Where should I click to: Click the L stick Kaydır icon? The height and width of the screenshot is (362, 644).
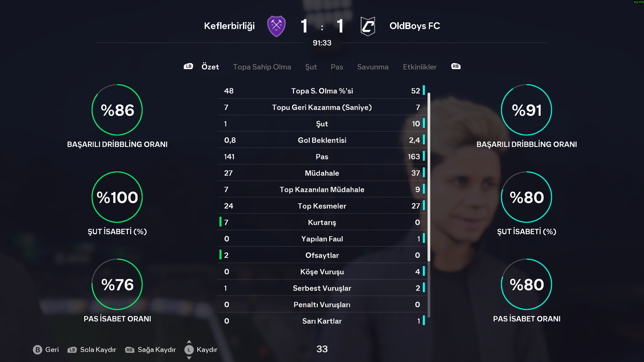[189, 350]
